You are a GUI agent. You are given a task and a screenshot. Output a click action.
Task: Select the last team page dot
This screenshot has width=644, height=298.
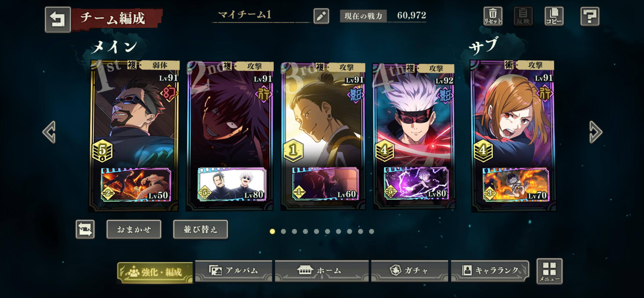(371, 231)
